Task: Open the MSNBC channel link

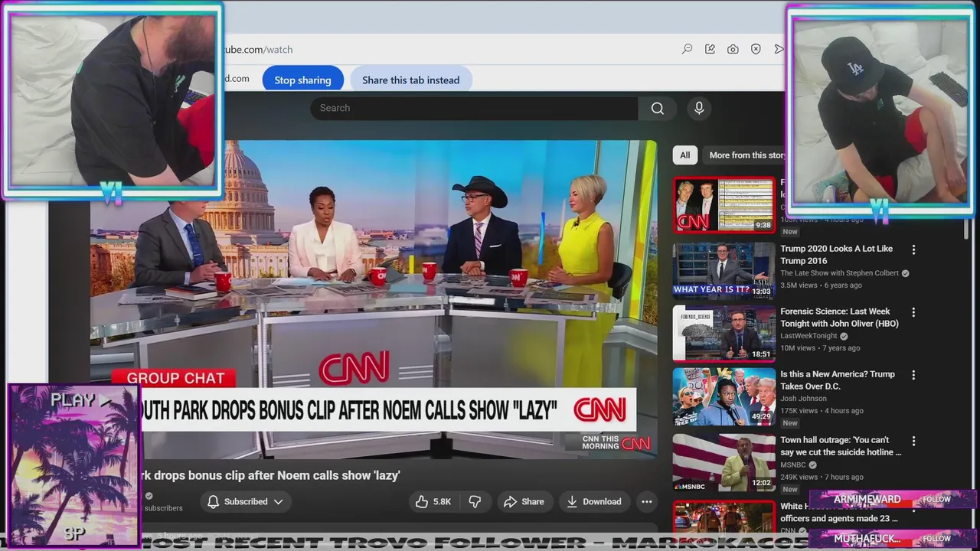Action: (x=793, y=465)
